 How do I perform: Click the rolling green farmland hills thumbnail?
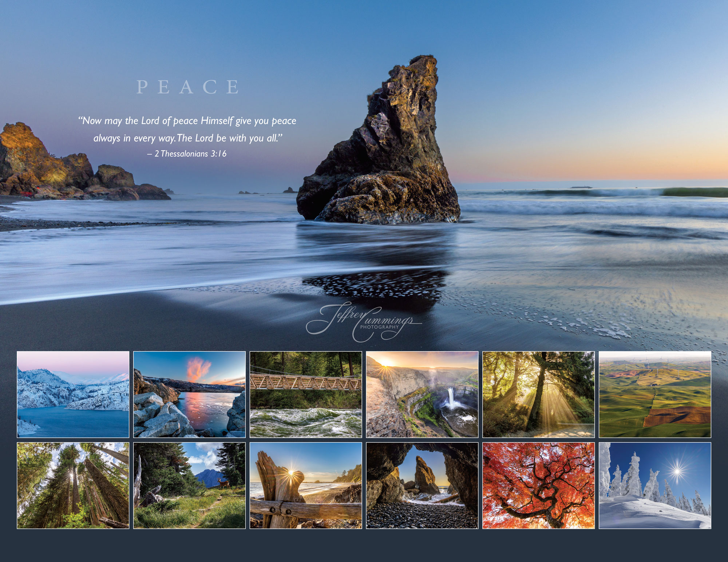[655, 394]
